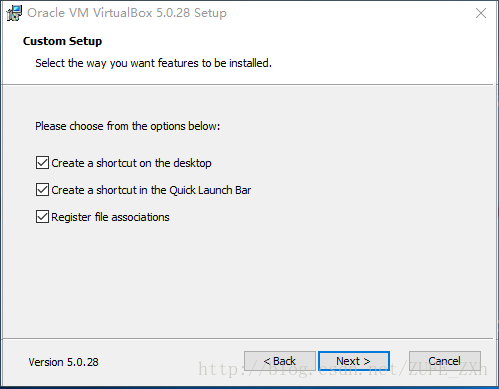Click the blog.csdn.net watermark URL text

point(343,369)
